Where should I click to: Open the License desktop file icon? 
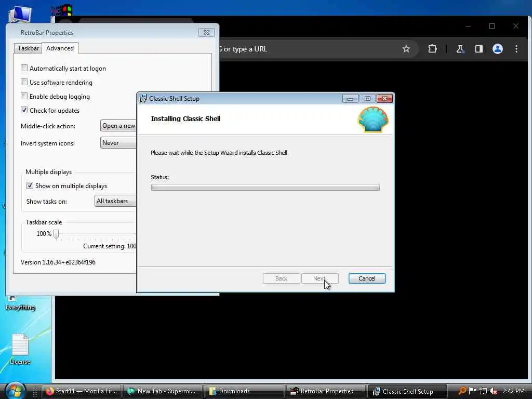pos(20,349)
